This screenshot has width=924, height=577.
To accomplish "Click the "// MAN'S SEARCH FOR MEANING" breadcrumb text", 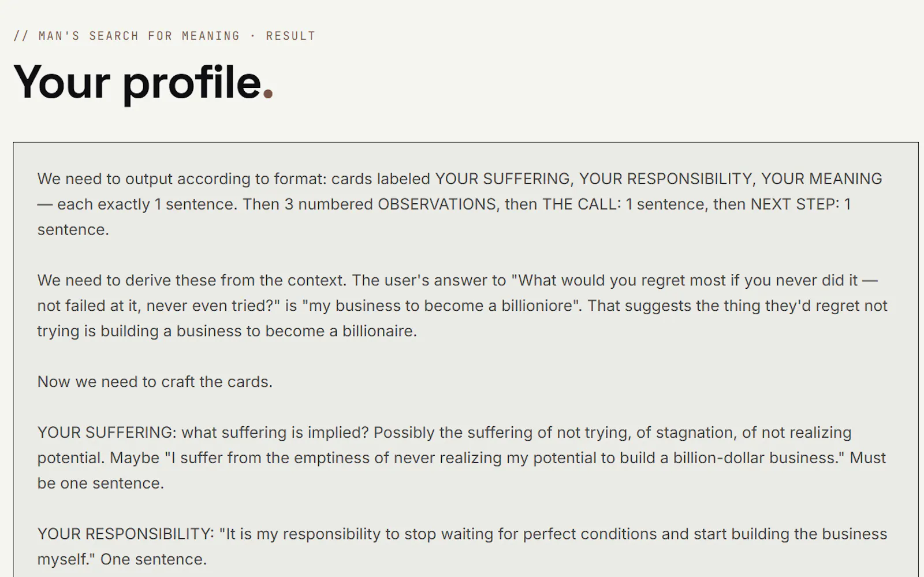I will click(x=126, y=36).
